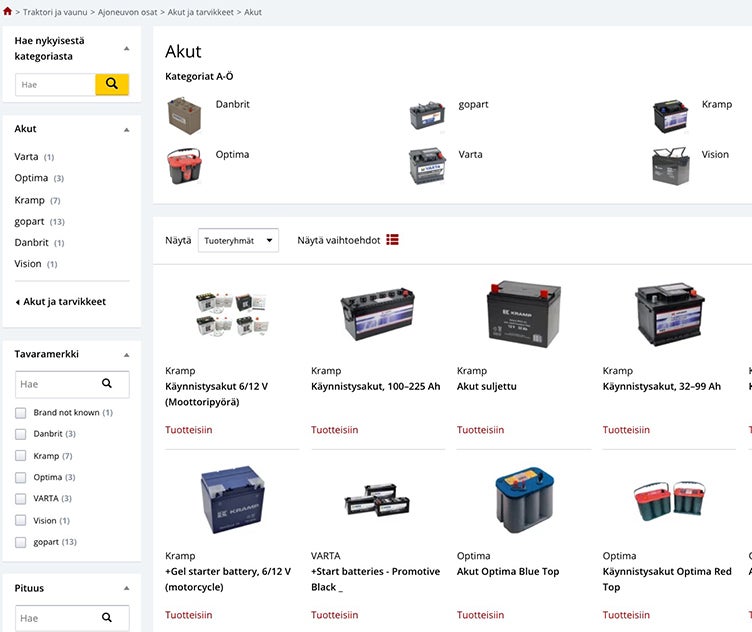Check the Danbrit brand checkbox

tap(21, 434)
